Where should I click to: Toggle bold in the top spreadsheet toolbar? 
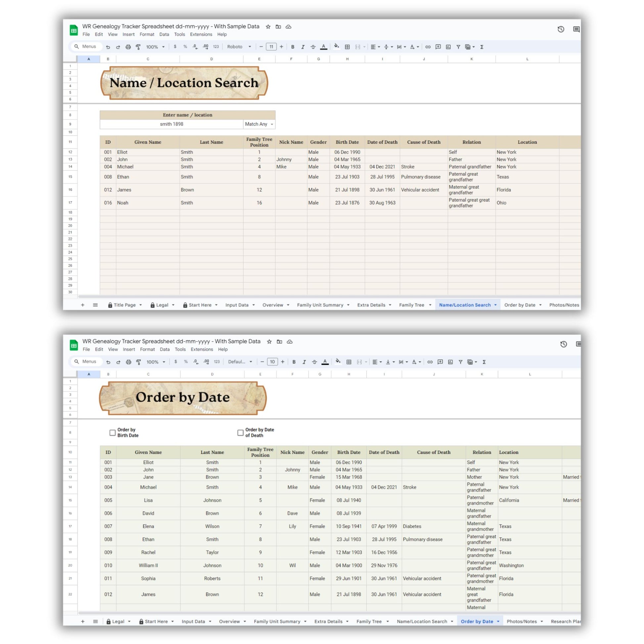(x=293, y=47)
